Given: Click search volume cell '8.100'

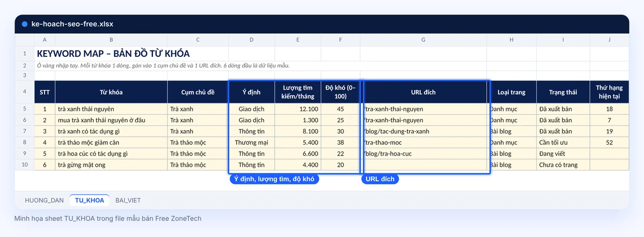Looking at the screenshot, I should 298,131.
